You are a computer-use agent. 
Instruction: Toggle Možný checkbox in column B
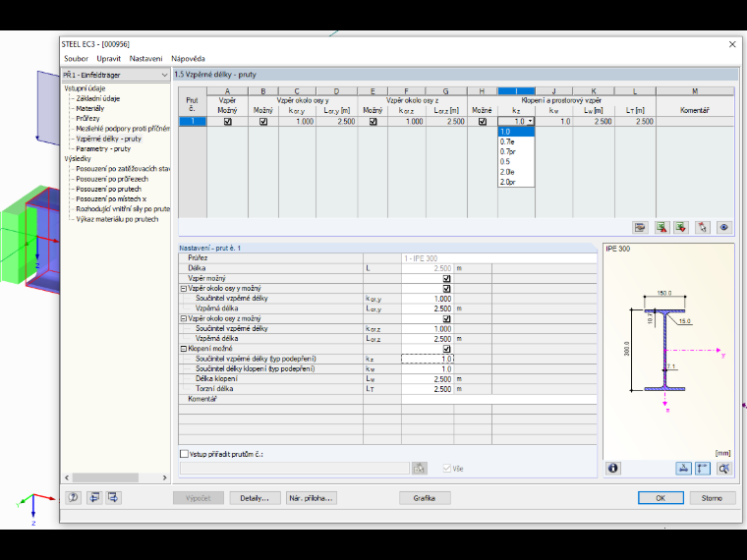263,122
